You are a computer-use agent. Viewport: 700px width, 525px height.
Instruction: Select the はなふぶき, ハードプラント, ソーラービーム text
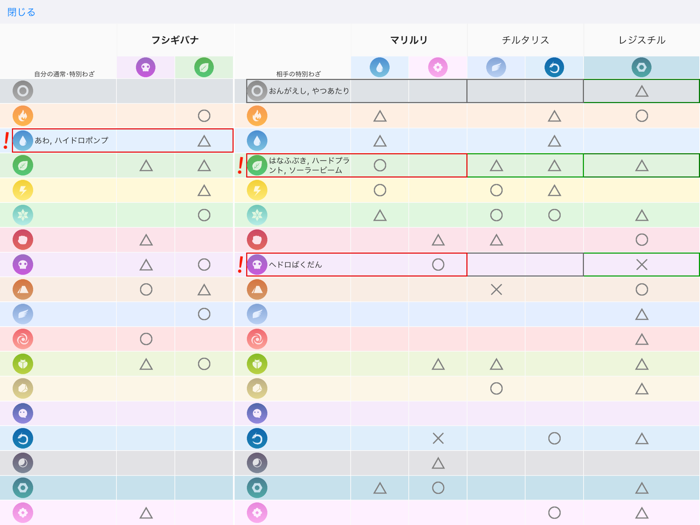tap(309, 165)
